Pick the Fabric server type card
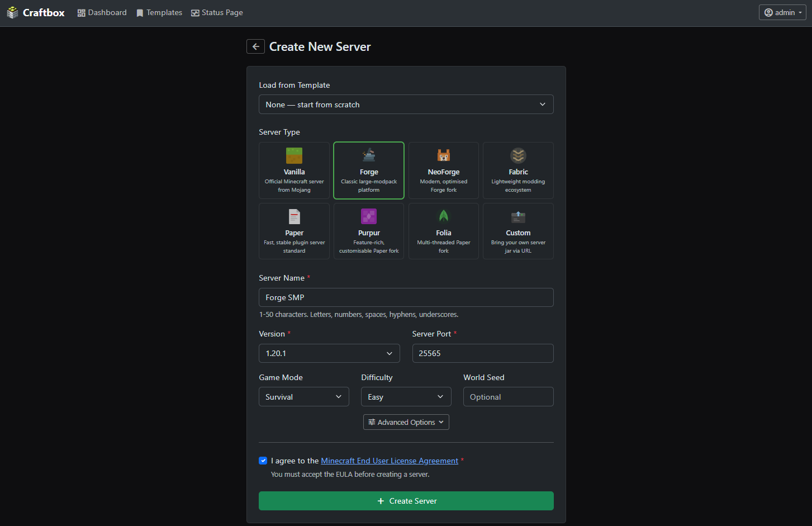The height and width of the screenshot is (526, 812). coord(518,170)
